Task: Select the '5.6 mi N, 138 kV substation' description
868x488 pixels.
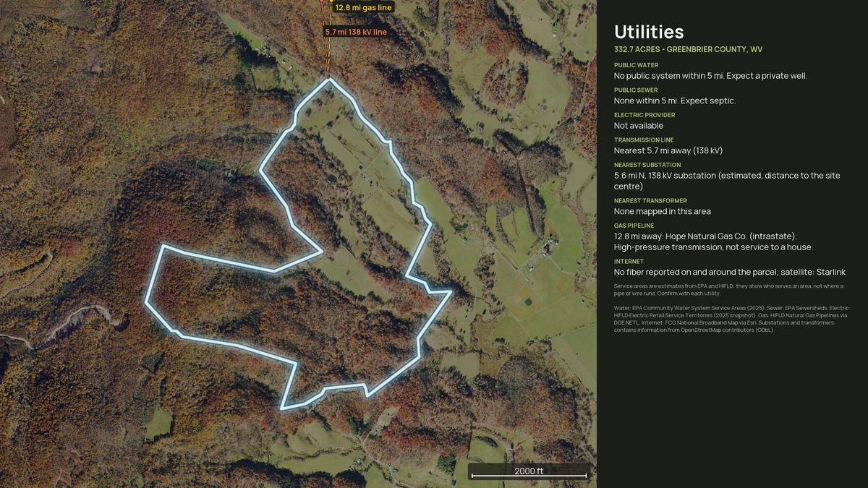Action: tap(727, 181)
